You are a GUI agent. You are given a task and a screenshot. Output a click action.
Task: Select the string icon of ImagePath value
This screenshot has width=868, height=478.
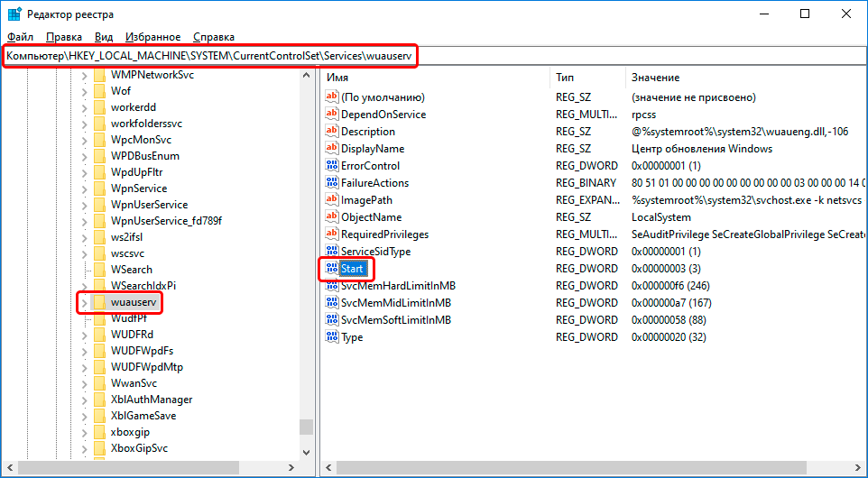click(x=331, y=199)
